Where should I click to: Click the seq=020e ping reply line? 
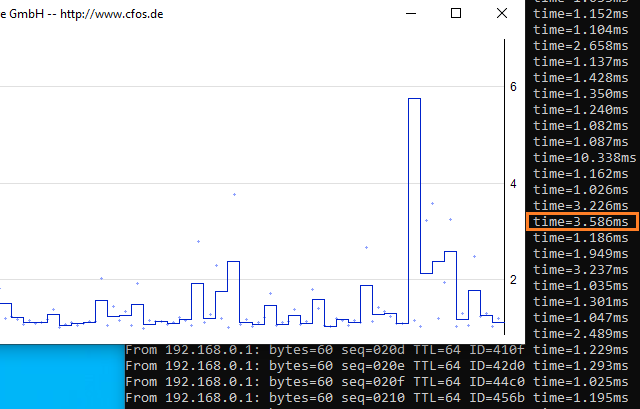(377, 366)
